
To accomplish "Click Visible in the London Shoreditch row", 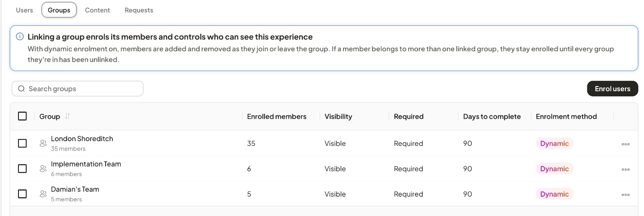I will point(335,143).
